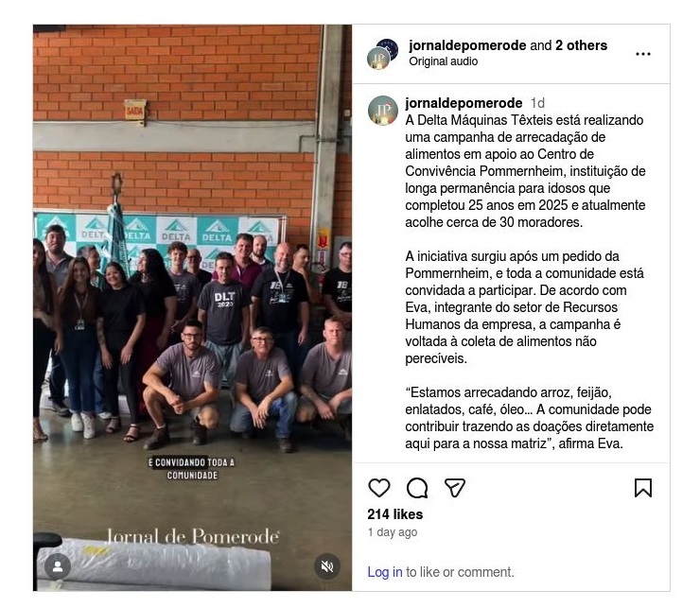700x608 pixels.
Task: Open stacked profile avatars in header
Action: (382, 54)
